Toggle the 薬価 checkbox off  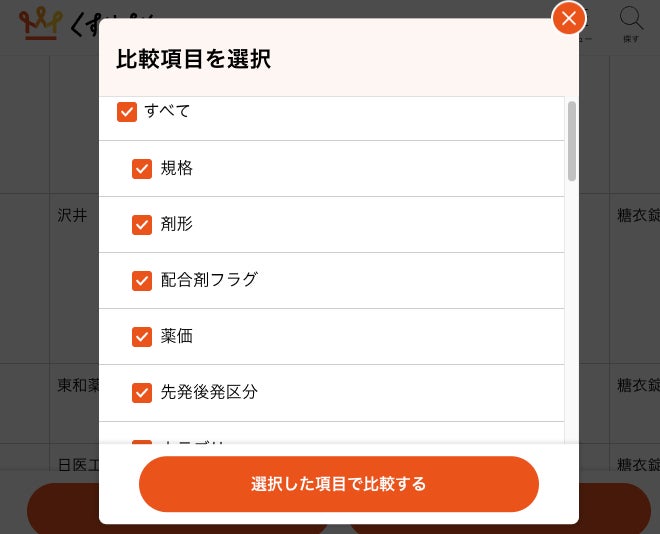142,337
